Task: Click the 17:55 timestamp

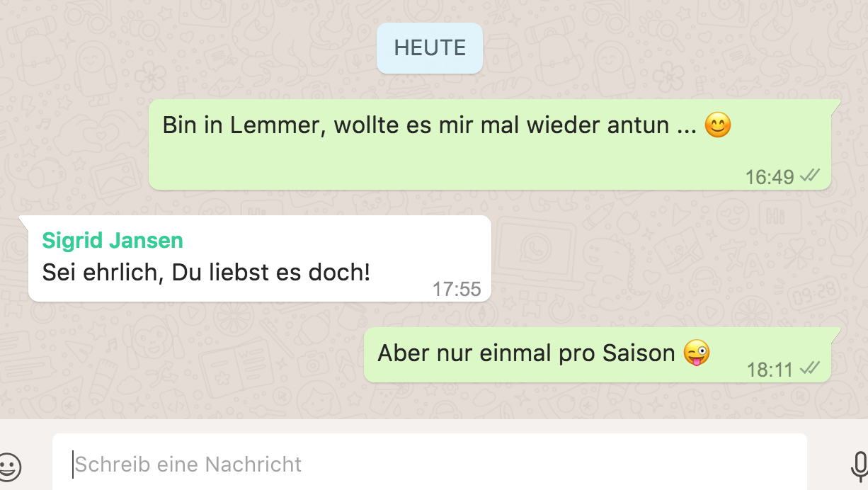Action: pos(457,289)
